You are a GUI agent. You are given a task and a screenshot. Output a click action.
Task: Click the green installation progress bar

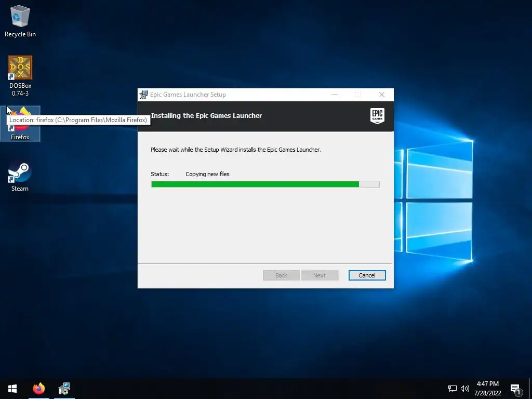[265, 184]
